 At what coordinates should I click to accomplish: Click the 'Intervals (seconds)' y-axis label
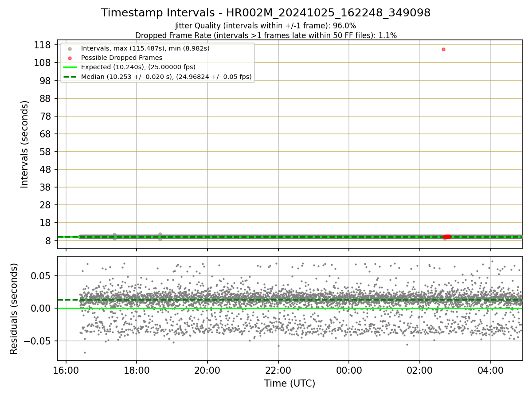tap(25, 144)
